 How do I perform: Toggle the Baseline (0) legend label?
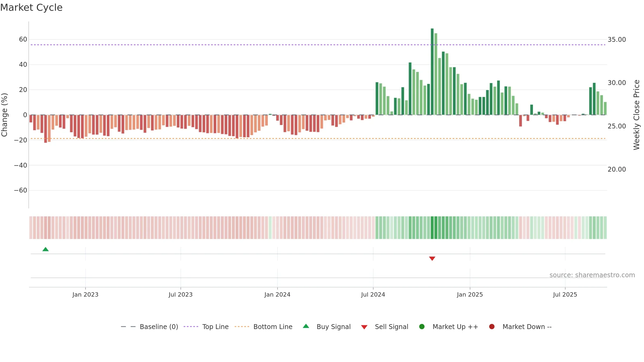(x=159, y=327)
